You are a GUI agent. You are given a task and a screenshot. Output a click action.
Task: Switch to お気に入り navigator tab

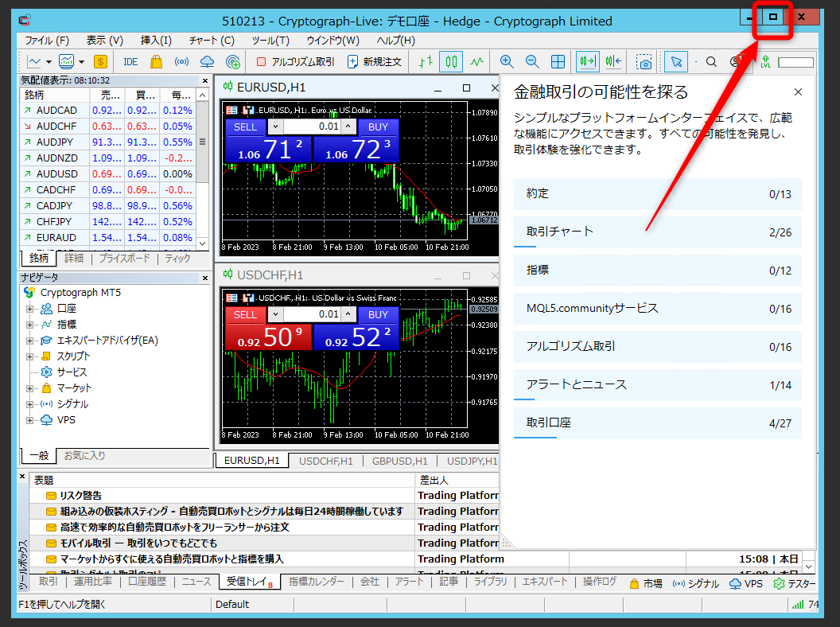point(84,455)
